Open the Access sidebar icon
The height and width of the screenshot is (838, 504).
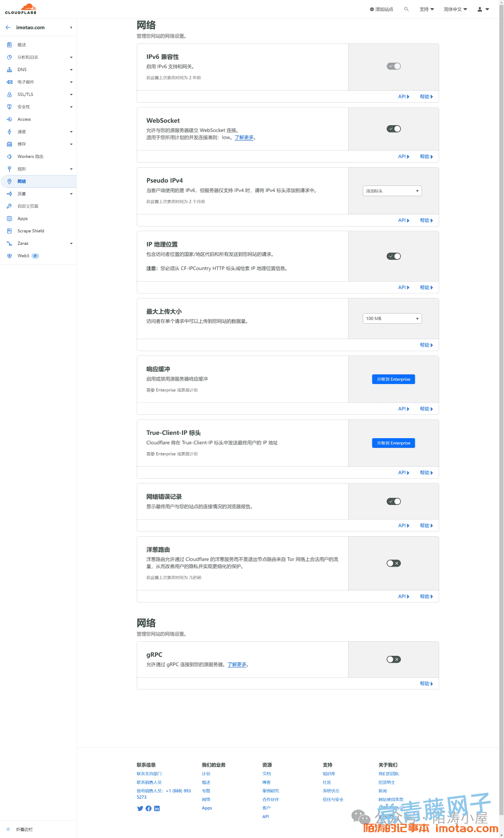point(9,120)
